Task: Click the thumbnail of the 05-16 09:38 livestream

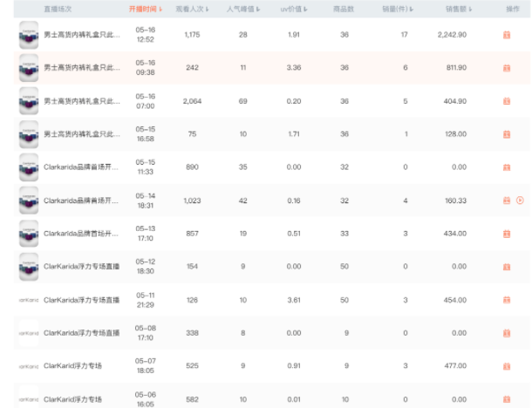Action: click(30, 68)
